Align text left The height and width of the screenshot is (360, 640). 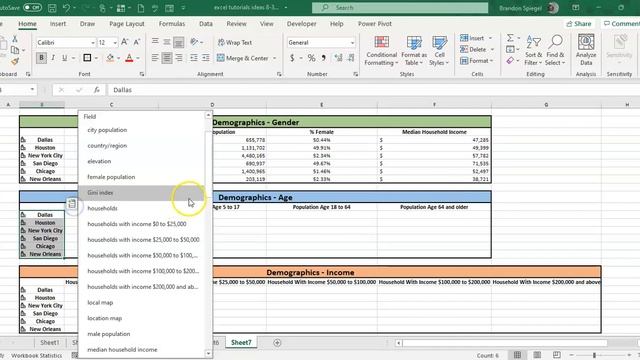[155, 58]
